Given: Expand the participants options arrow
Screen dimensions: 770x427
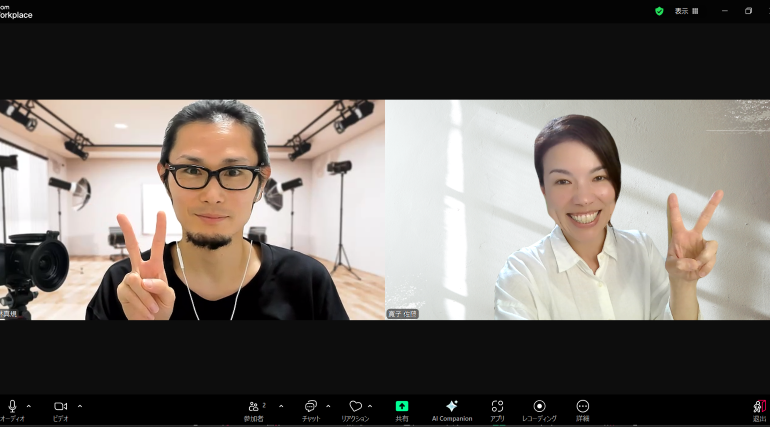Looking at the screenshot, I should click(281, 406).
